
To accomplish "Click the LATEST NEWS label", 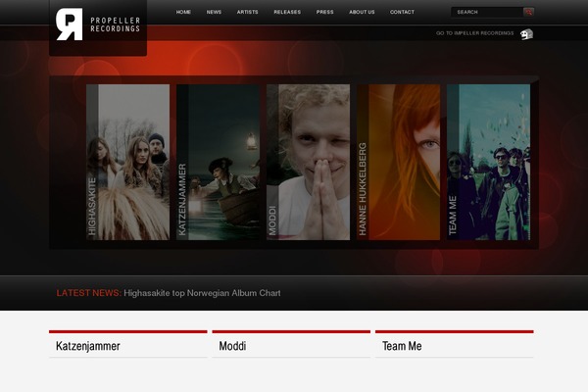I will [89, 293].
